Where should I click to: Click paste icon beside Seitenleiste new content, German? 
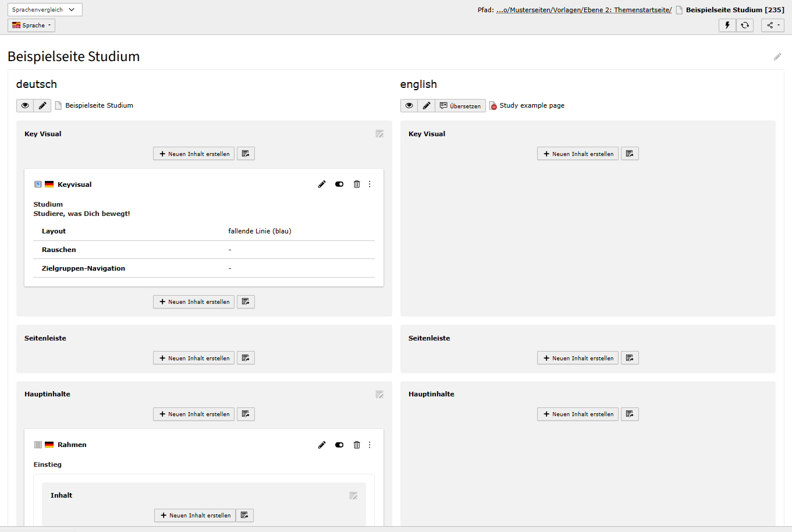pyautogui.click(x=246, y=358)
